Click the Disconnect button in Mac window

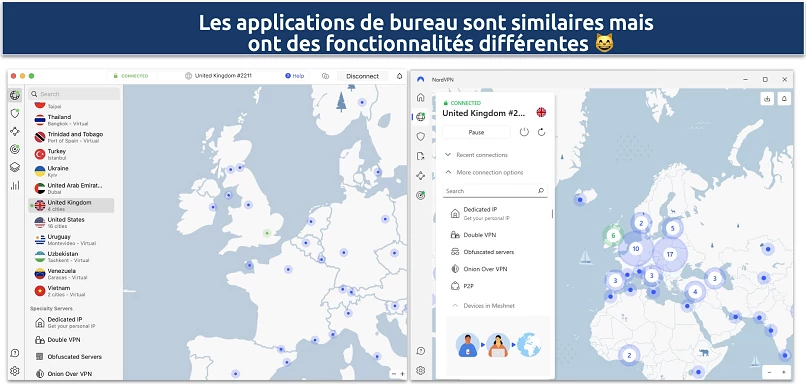(362, 76)
